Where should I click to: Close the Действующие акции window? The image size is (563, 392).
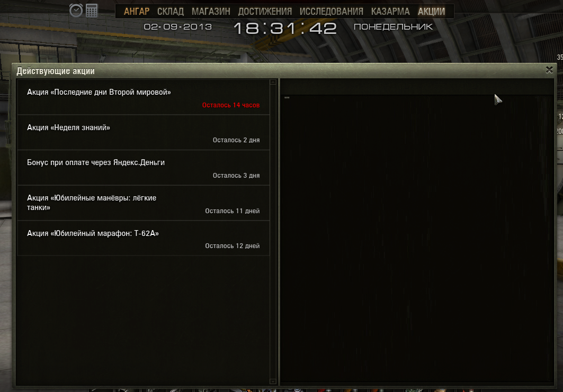point(549,70)
